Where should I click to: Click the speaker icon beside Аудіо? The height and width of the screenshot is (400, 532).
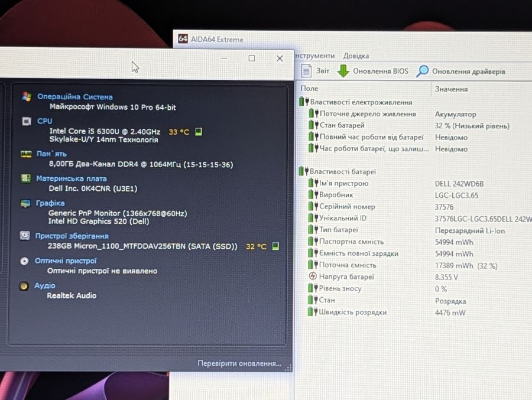point(24,286)
